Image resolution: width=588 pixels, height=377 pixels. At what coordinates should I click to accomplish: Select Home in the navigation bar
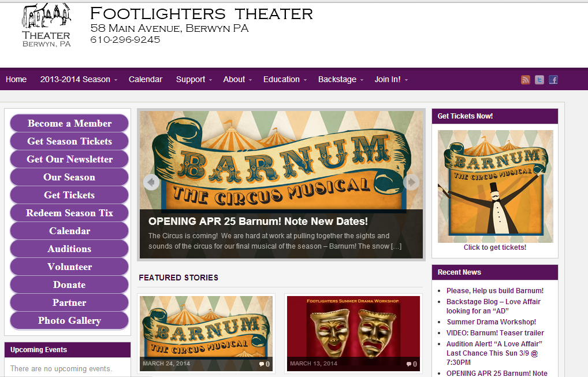coord(16,80)
